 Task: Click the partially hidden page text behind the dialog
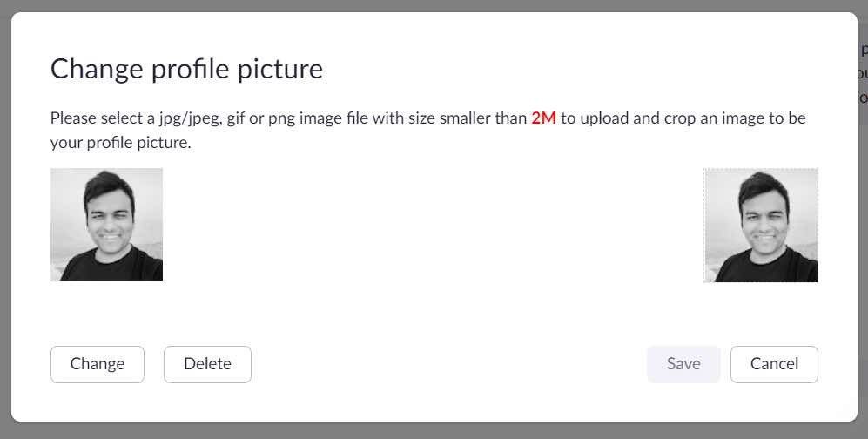pos(863,73)
